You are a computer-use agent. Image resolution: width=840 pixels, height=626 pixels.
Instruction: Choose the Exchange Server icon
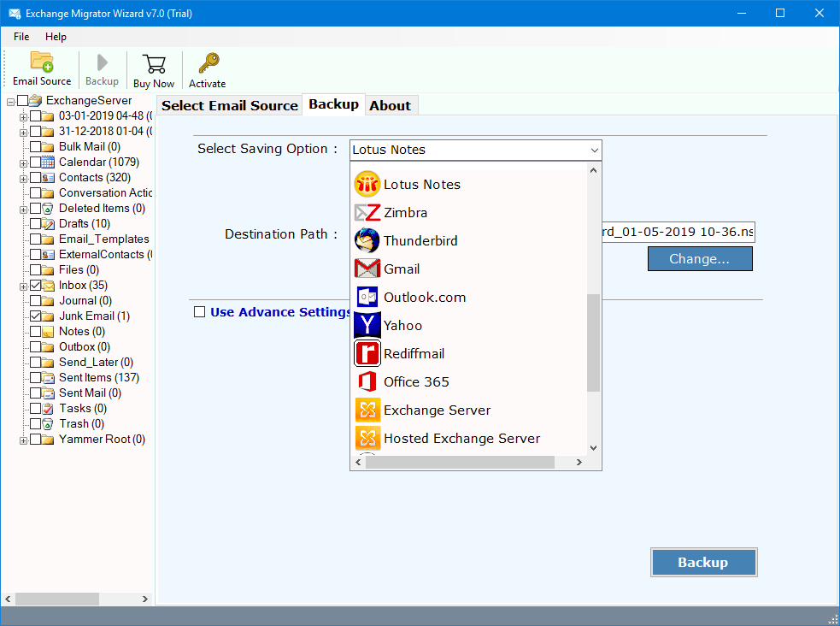367,410
